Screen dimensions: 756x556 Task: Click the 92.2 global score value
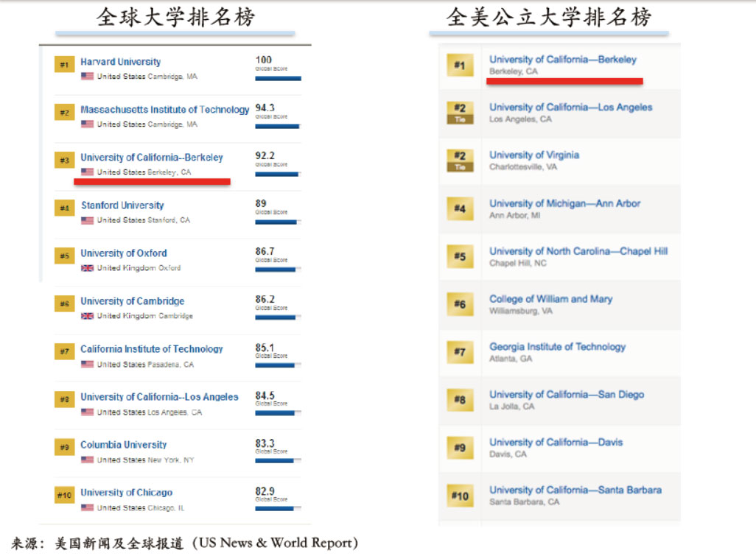[265, 155]
